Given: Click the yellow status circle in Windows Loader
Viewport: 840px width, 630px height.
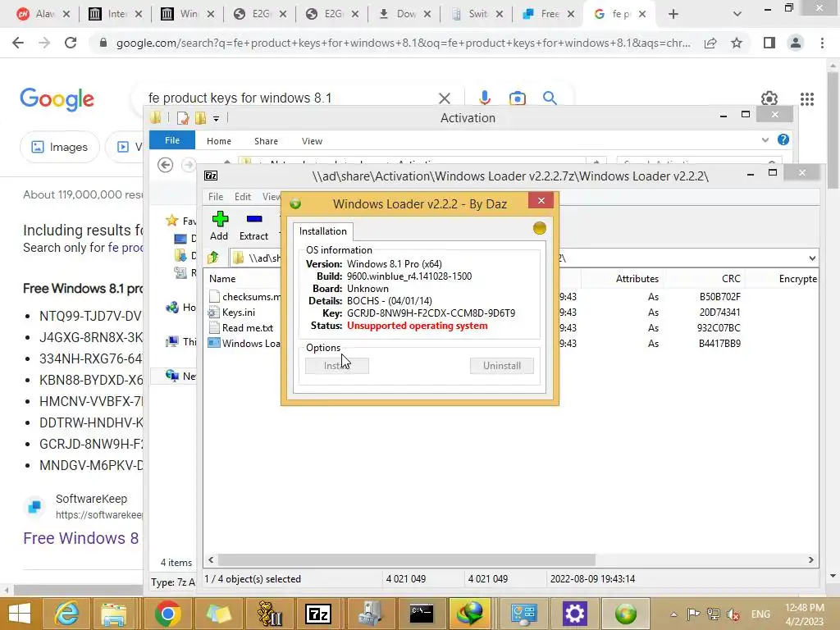Looking at the screenshot, I should click(540, 228).
